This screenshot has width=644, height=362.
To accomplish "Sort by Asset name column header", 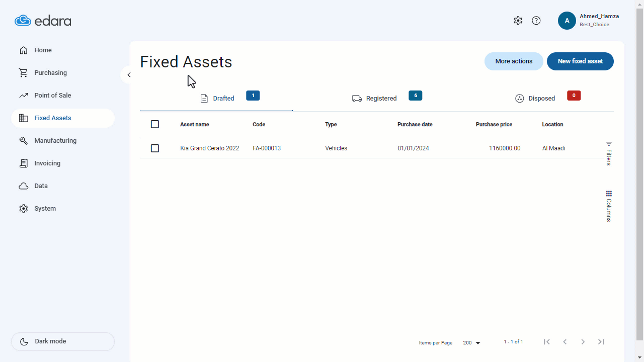I will (195, 124).
